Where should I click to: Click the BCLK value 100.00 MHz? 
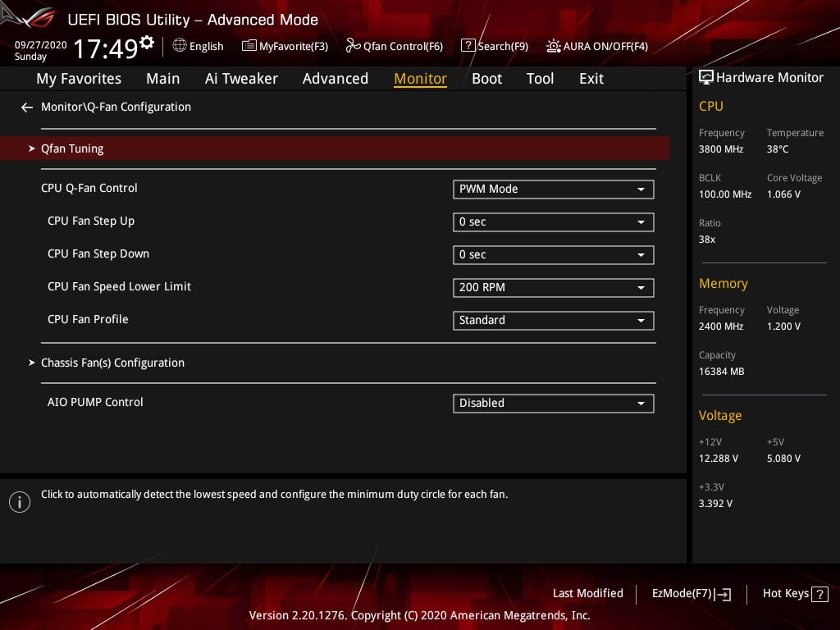(725, 194)
